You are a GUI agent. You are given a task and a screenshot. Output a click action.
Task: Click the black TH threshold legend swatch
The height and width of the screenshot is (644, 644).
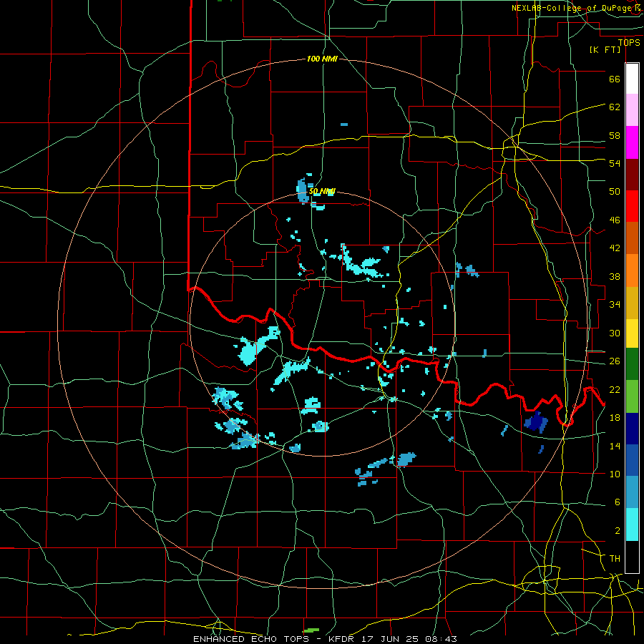click(x=632, y=557)
